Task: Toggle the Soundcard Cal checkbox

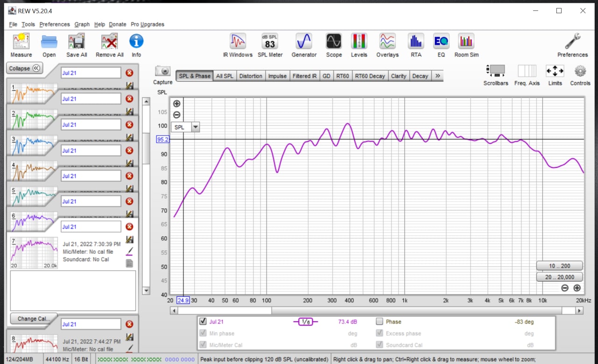Action: pyautogui.click(x=380, y=345)
